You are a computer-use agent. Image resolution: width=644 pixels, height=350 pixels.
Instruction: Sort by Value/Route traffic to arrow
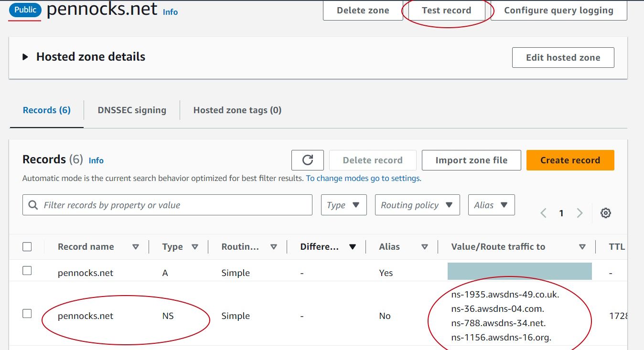pyautogui.click(x=582, y=247)
